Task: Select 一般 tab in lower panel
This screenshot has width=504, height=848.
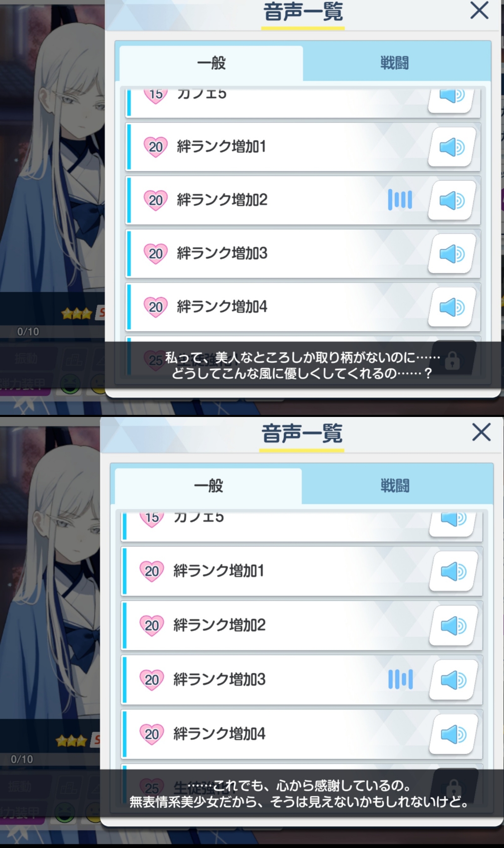Action: (x=208, y=486)
